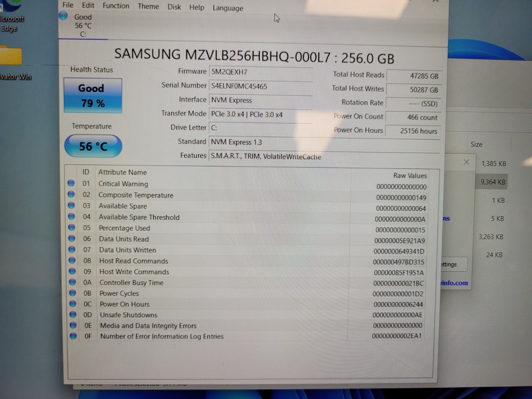Screen dimensions: 532x399
Task: Open the Function menu
Action: coord(116,6)
